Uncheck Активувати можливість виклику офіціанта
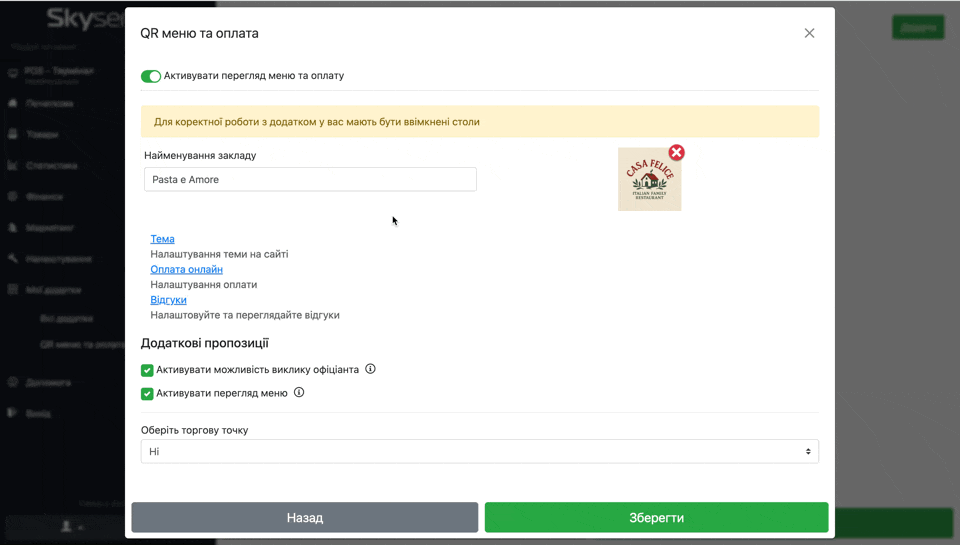960x545 pixels. click(x=147, y=370)
